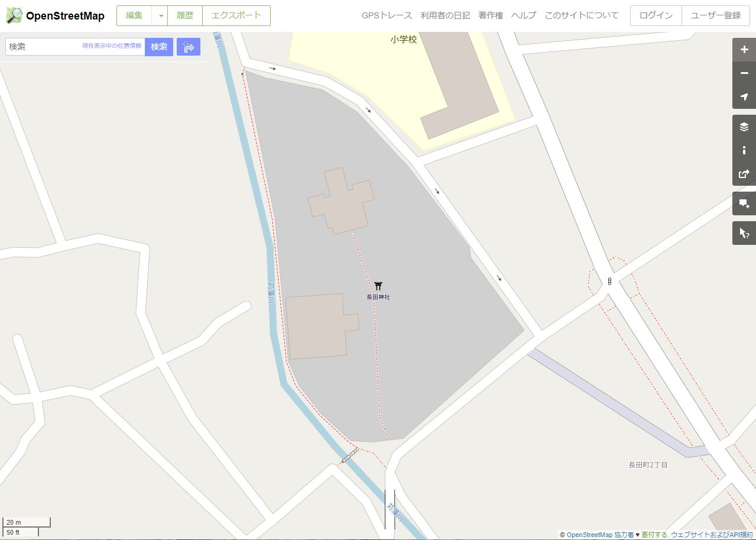Zoom out with the minus button
Viewport: 756px width, 540px height.
(x=744, y=73)
